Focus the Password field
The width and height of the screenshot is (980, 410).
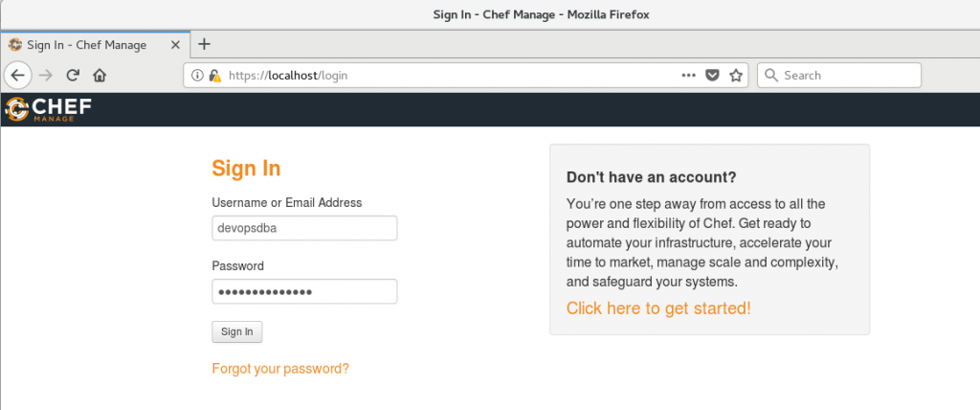point(304,292)
